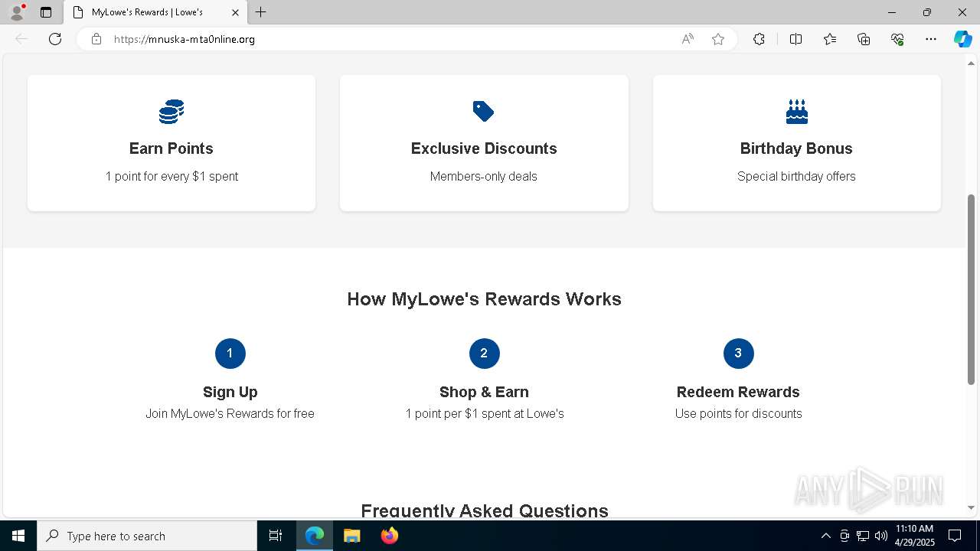Click the Exclusive Discounts heading
Screen dimensions: 980x551
[484, 148]
